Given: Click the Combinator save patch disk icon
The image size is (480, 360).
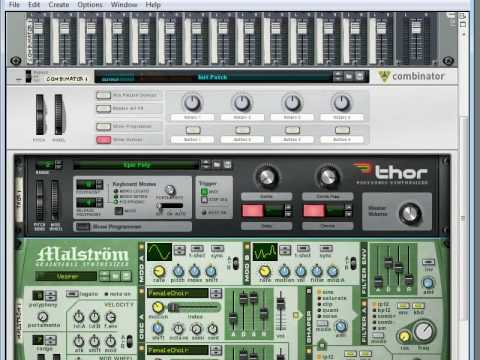Looking at the screenshot, I should (359, 76).
